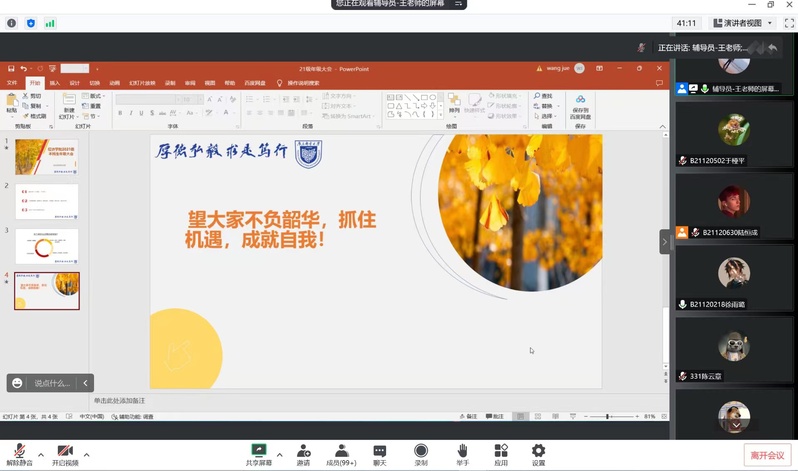Viewport: 798px width, 471px height.
Task: Open 成员(99+) participants list
Action: tap(341, 452)
